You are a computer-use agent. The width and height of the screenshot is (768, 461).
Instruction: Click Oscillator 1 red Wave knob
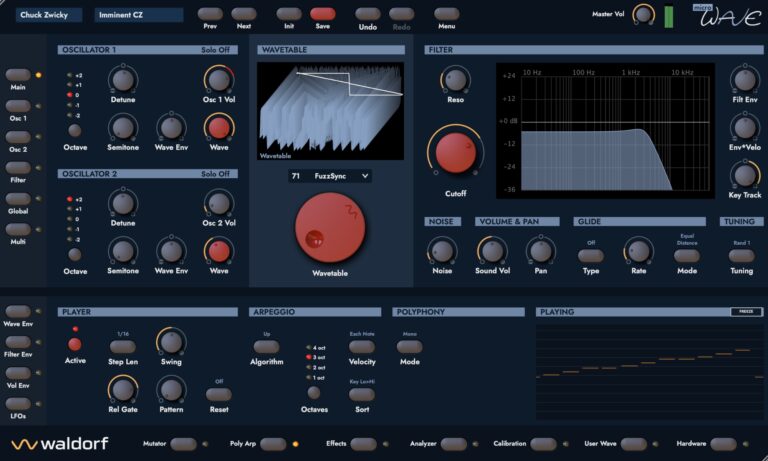(219, 128)
